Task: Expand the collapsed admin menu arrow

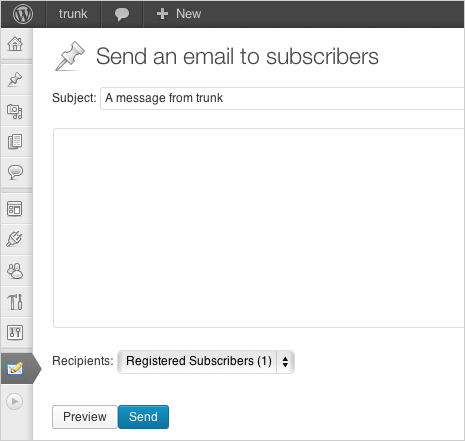Action: coord(15,401)
